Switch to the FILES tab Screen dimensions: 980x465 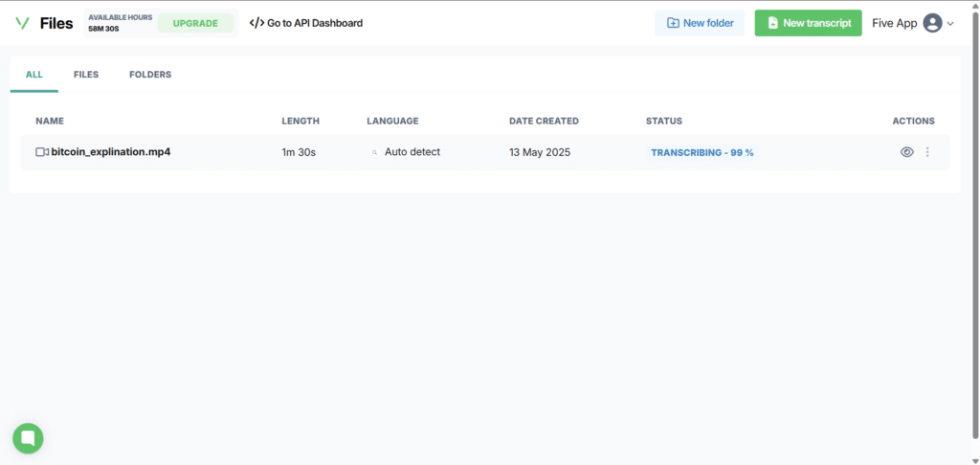tap(86, 75)
